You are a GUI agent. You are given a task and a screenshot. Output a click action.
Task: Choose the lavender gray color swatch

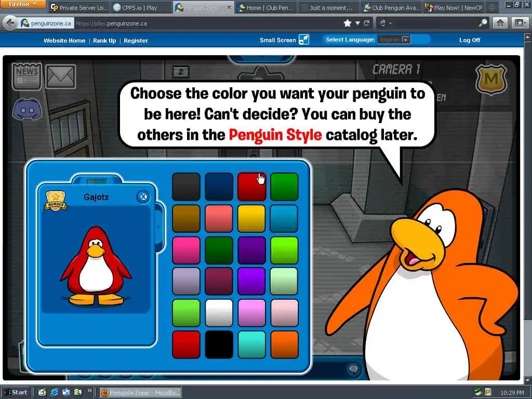pyautogui.click(x=186, y=281)
